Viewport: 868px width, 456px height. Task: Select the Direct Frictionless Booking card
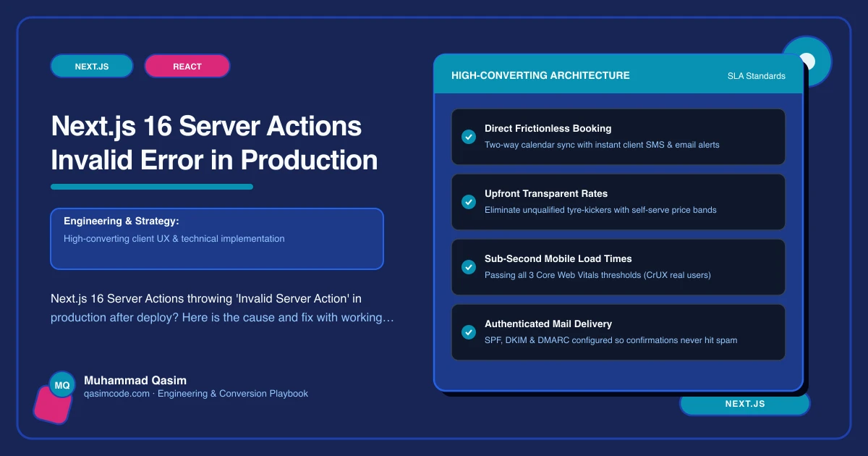(x=618, y=137)
